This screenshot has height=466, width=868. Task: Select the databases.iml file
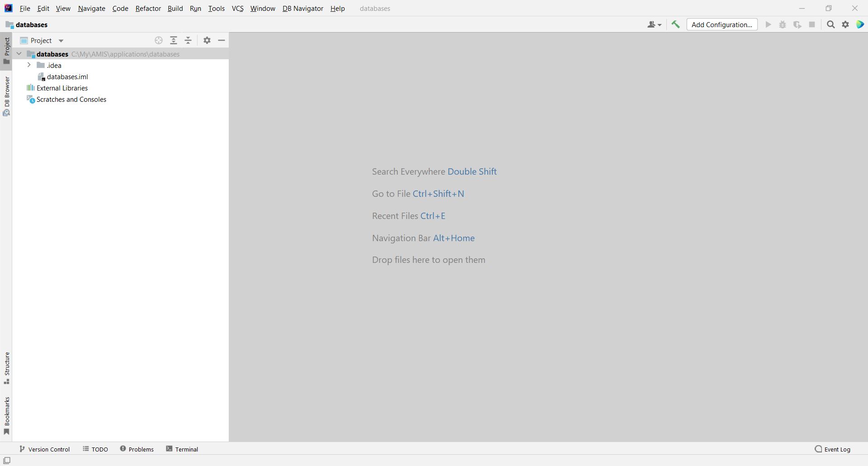[x=67, y=77]
